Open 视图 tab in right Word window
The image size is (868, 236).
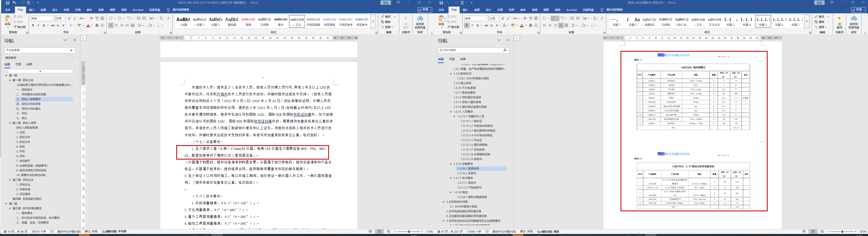coord(546,10)
